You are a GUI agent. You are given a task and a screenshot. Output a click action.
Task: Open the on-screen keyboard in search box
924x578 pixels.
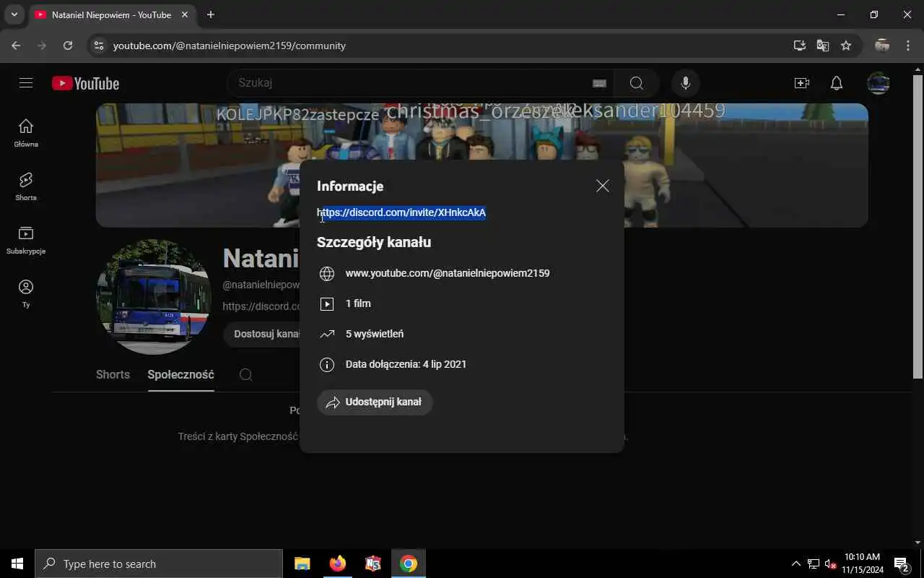click(x=599, y=83)
